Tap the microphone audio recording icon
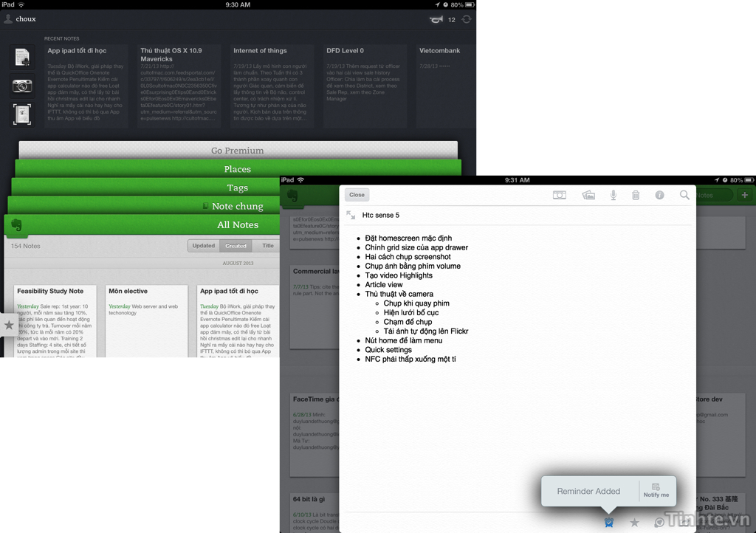756x533 pixels. (x=613, y=195)
